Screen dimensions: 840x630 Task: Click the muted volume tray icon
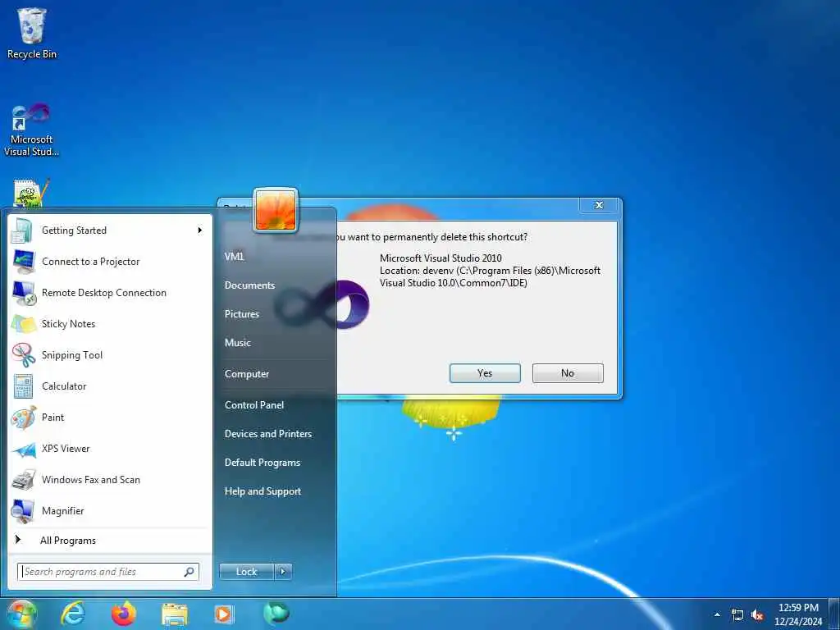click(757, 615)
